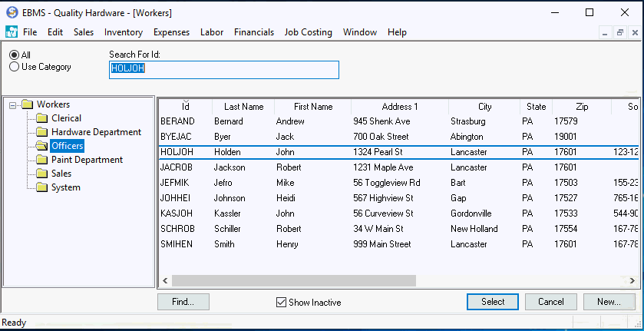Click the Hardware Department folder icon
The height and width of the screenshot is (331, 644).
click(x=41, y=132)
